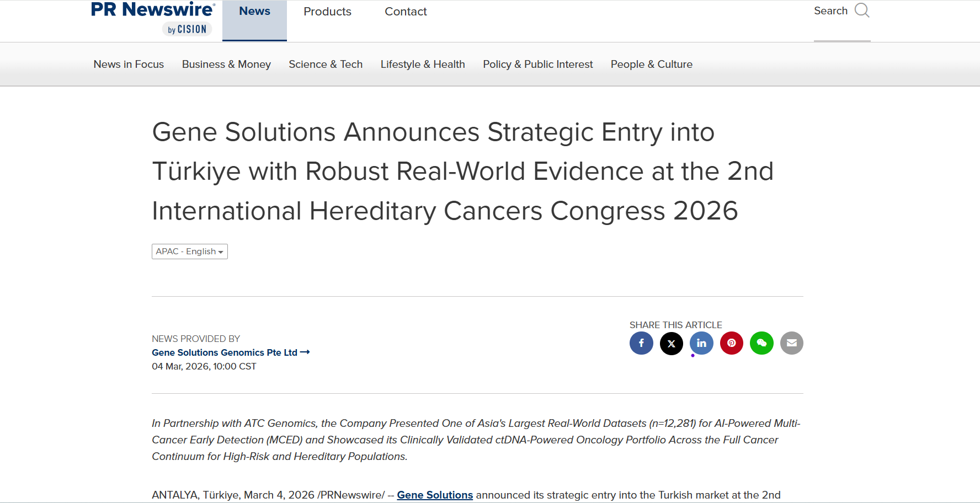Image resolution: width=980 pixels, height=503 pixels.
Task: Open Business & Money category
Action: pyautogui.click(x=226, y=65)
